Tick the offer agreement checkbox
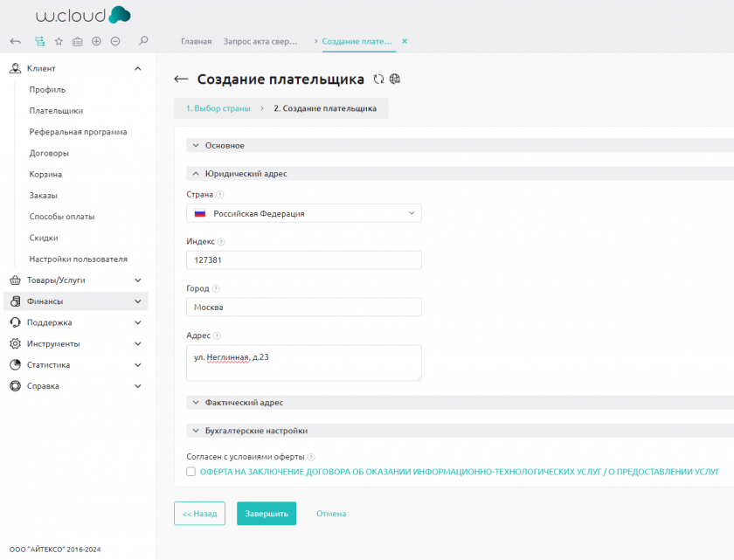The height and width of the screenshot is (560, 734). tap(191, 472)
